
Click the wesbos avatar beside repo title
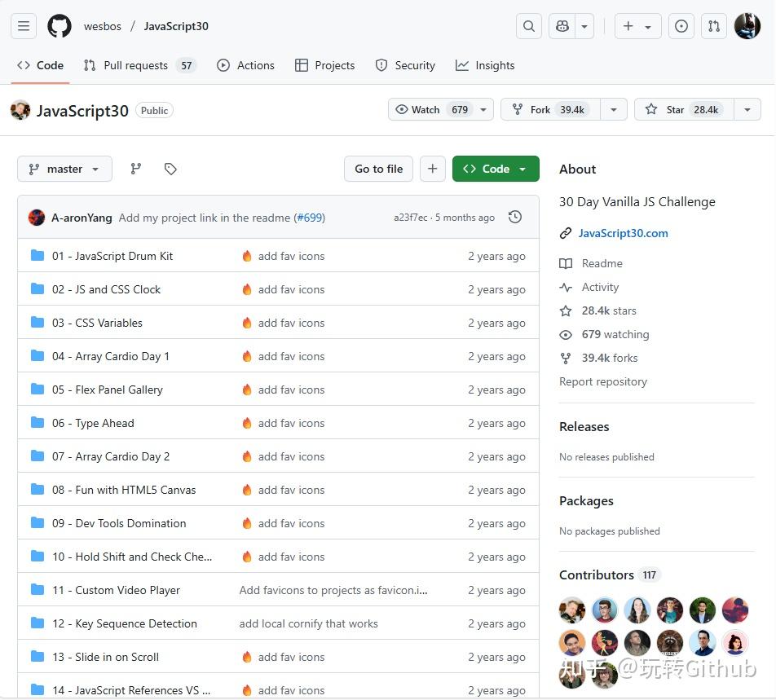(20, 110)
